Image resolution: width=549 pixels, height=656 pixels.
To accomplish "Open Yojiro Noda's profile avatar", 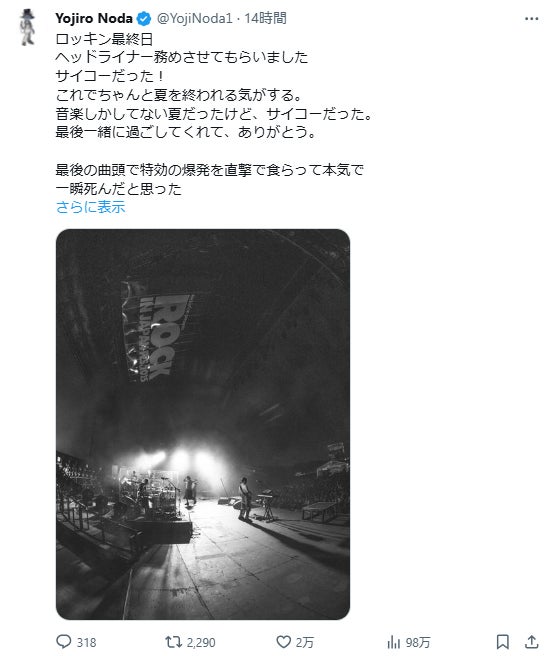I will tap(28, 27).
